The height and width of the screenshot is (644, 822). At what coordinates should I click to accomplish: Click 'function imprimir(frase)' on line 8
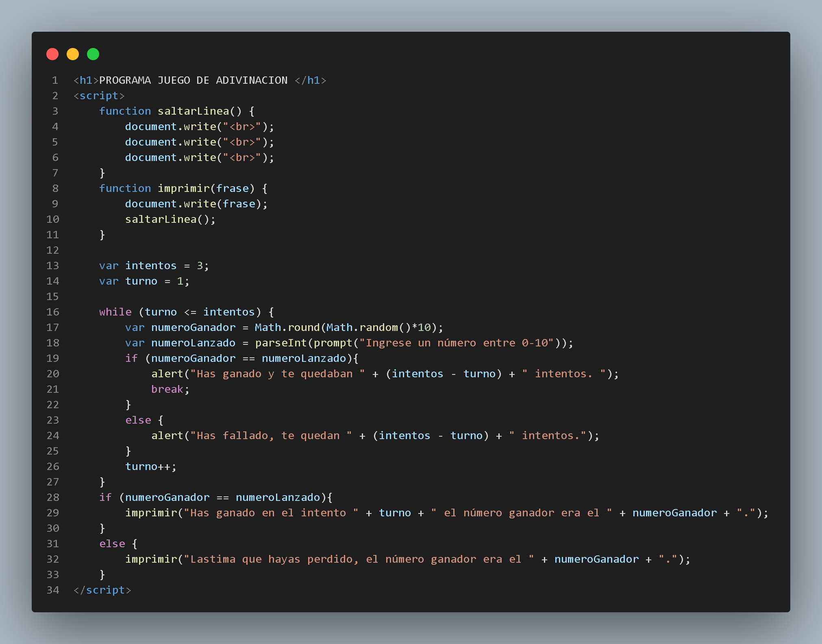[177, 188]
